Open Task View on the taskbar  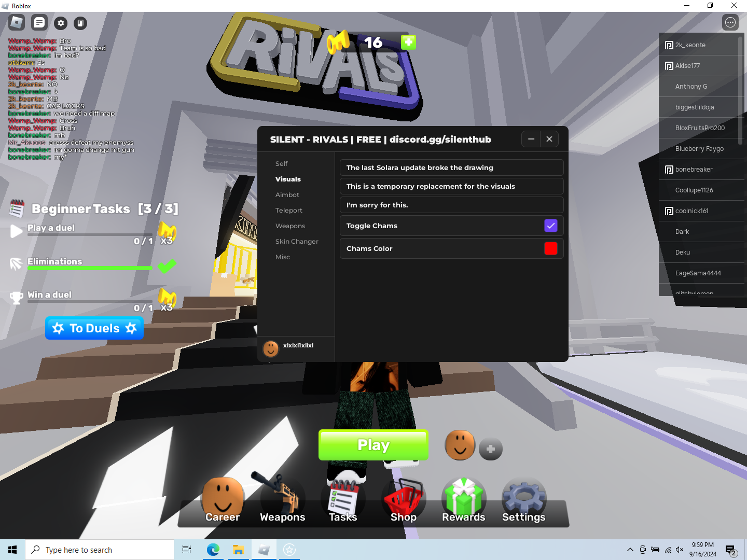coord(187,550)
